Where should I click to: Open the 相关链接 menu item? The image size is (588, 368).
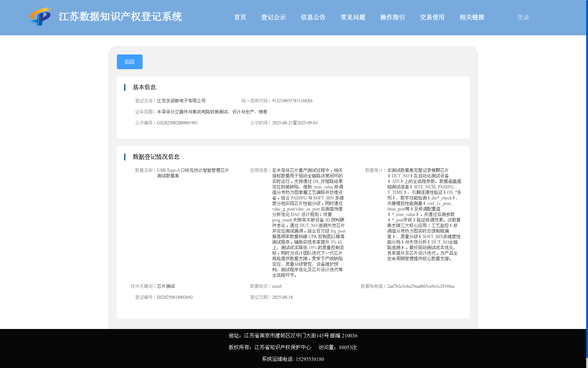[x=472, y=17]
